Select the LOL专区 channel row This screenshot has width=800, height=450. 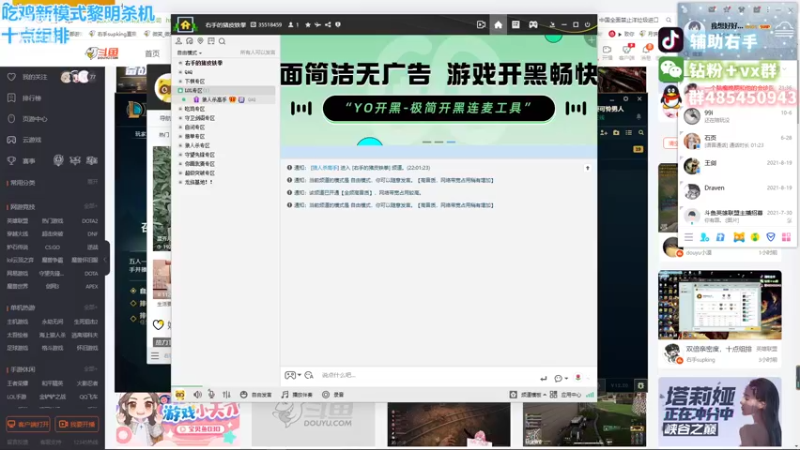226,90
